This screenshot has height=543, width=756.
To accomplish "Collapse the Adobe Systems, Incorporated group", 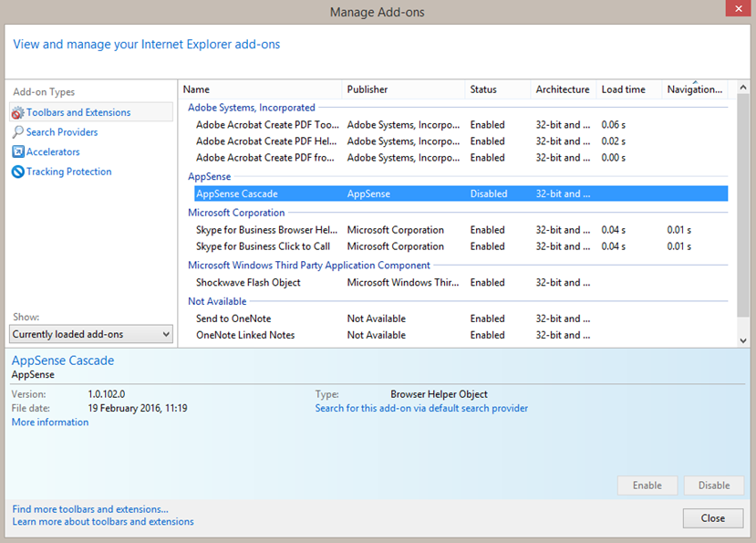I will click(252, 108).
